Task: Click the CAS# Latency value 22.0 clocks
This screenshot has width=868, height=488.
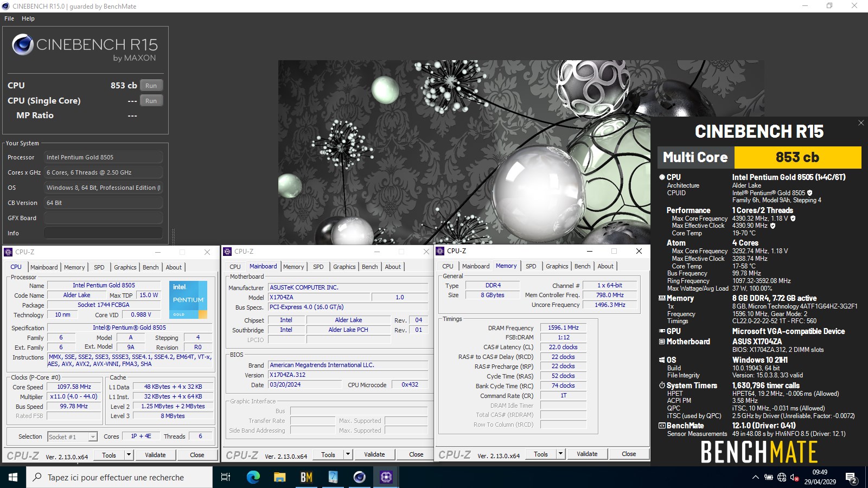Action: pyautogui.click(x=563, y=347)
